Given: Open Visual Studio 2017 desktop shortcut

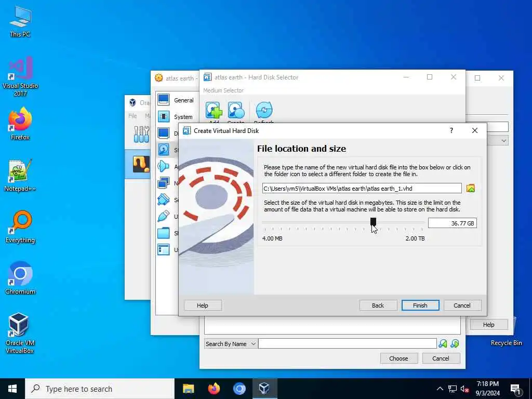Looking at the screenshot, I should point(20,76).
